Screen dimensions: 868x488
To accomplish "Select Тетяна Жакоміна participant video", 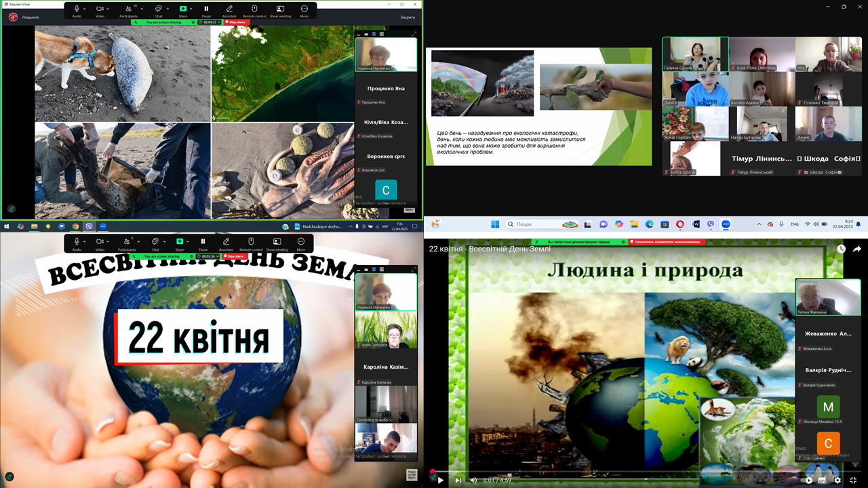I will pyautogui.click(x=827, y=297).
